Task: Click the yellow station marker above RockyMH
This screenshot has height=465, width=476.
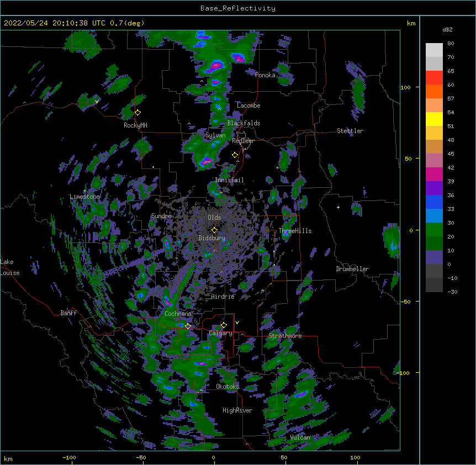Action: coord(138,113)
